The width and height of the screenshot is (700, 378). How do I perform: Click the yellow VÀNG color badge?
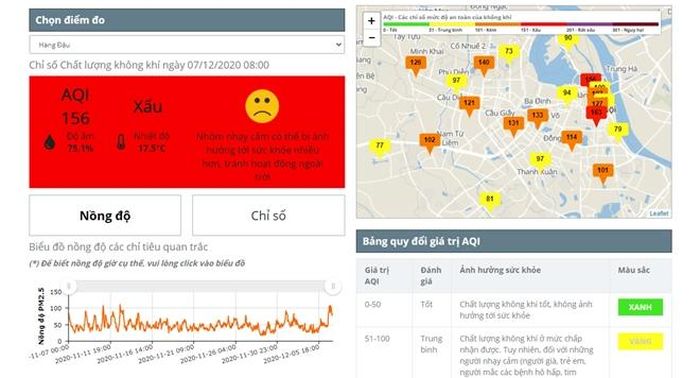click(x=640, y=341)
